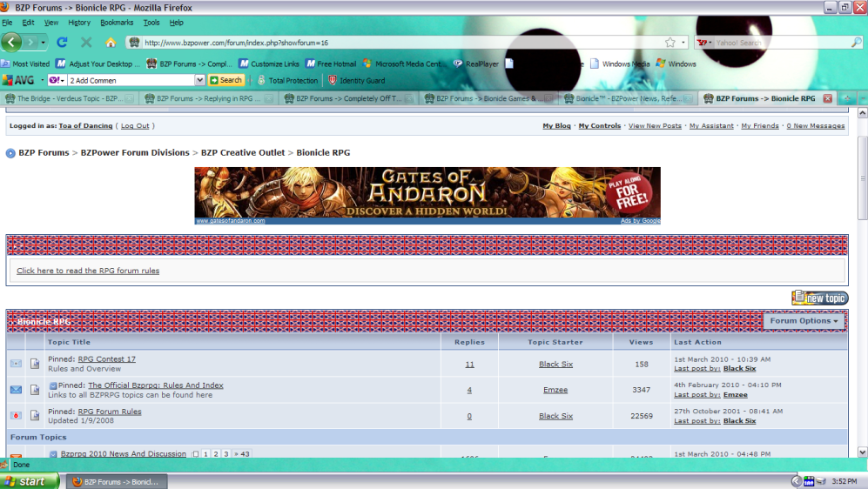The width and height of the screenshot is (868, 489).
Task: Click the vertical scrollbar down arrow
Action: 863,452
